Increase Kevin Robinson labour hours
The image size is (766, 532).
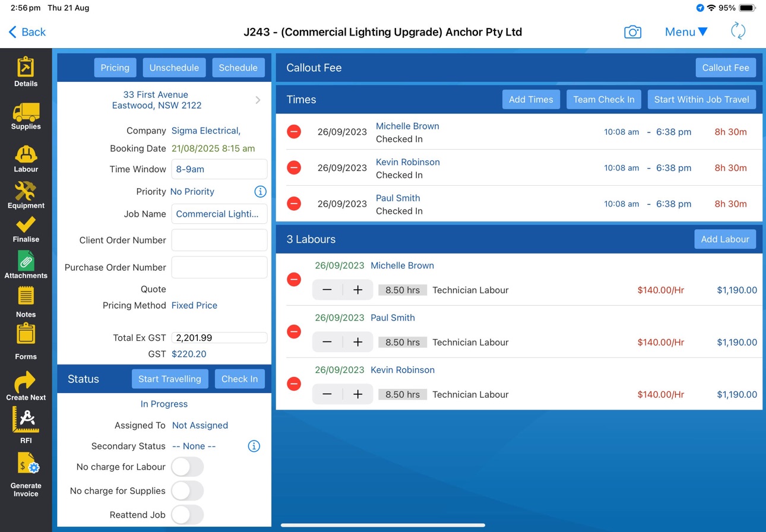[358, 394]
